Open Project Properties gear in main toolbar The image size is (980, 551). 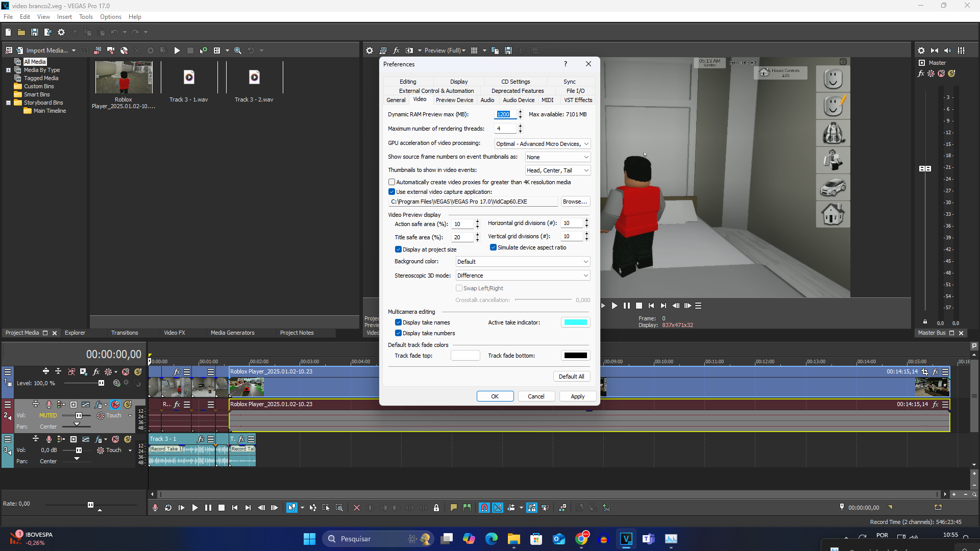click(61, 32)
